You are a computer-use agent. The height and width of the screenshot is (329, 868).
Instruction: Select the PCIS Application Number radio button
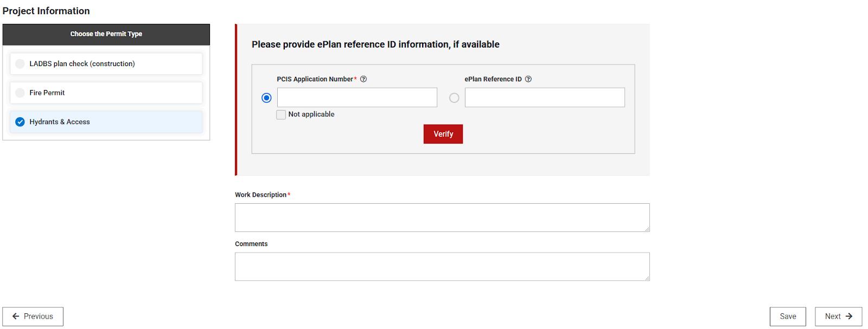[266, 98]
